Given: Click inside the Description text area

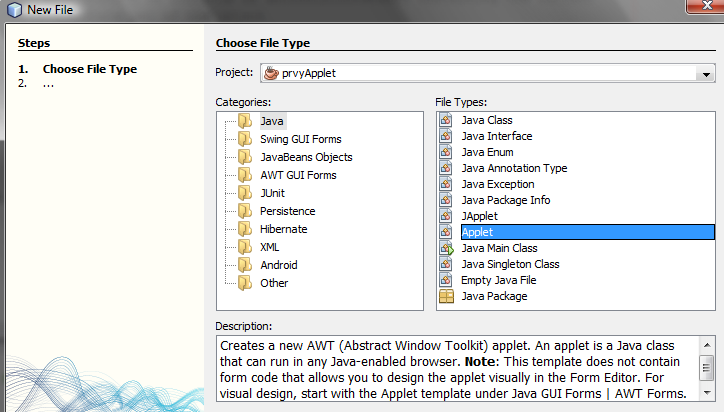Looking at the screenshot, I should click(457, 369).
